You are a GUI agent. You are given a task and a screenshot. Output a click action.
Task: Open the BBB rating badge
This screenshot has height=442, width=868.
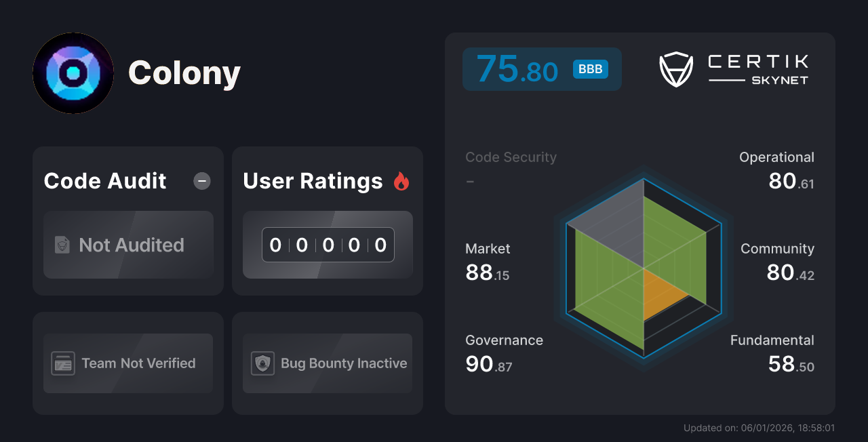(589, 68)
